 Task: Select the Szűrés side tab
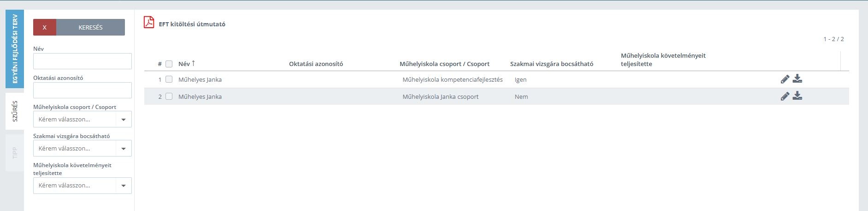pyautogui.click(x=15, y=111)
